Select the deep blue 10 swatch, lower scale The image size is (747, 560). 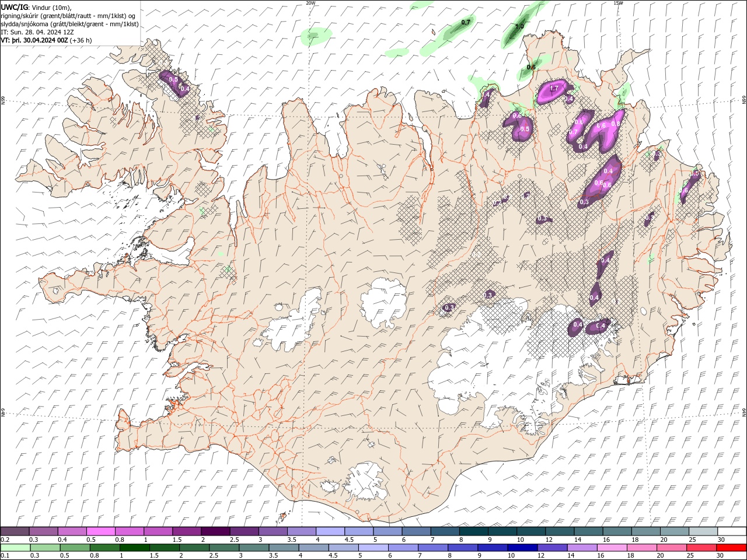point(522,548)
